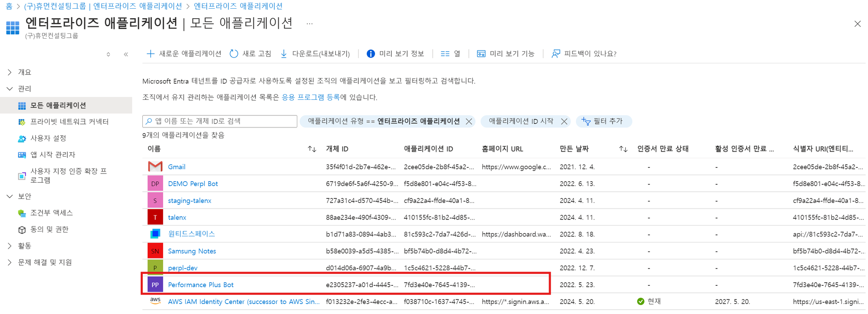Click the 프라이빗 네트워크 커넥터 sidebar icon

pyautogui.click(x=22, y=122)
